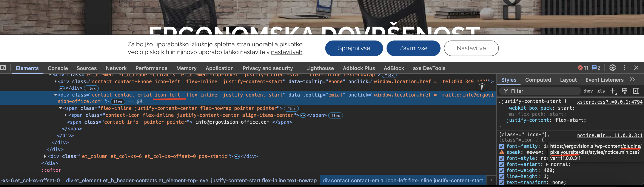Screen dimensions: 644x187
Task: Click the accessibility figure icon
Action: [482, 86]
